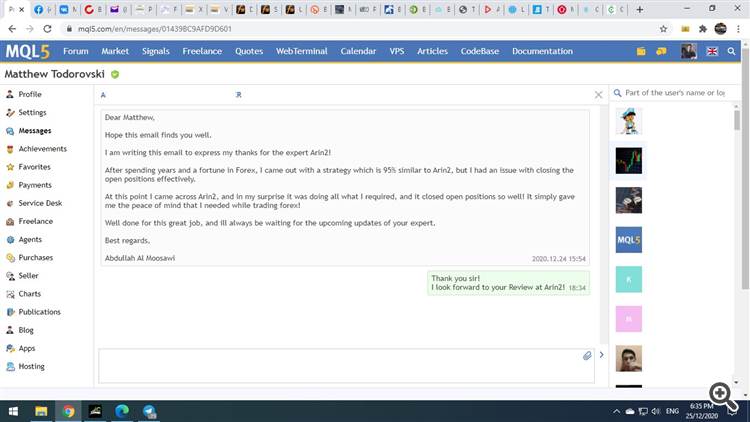Go to Messages in the sidebar
Image resolution: width=750 pixels, height=422 pixels.
point(29,131)
